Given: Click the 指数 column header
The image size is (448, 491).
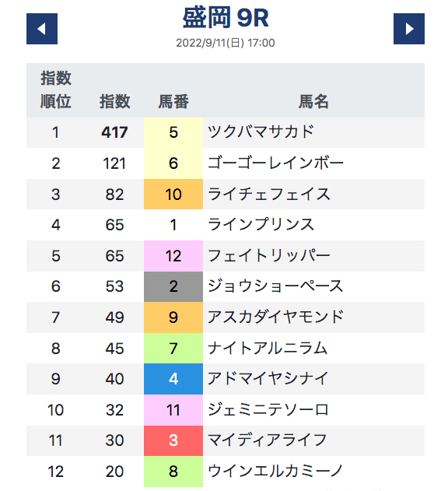Looking at the screenshot, I should [114, 101].
